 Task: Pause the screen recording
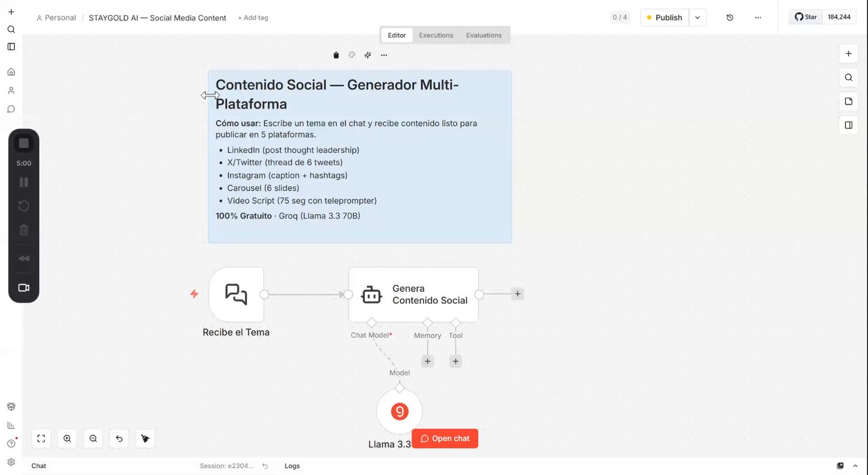coord(24,182)
